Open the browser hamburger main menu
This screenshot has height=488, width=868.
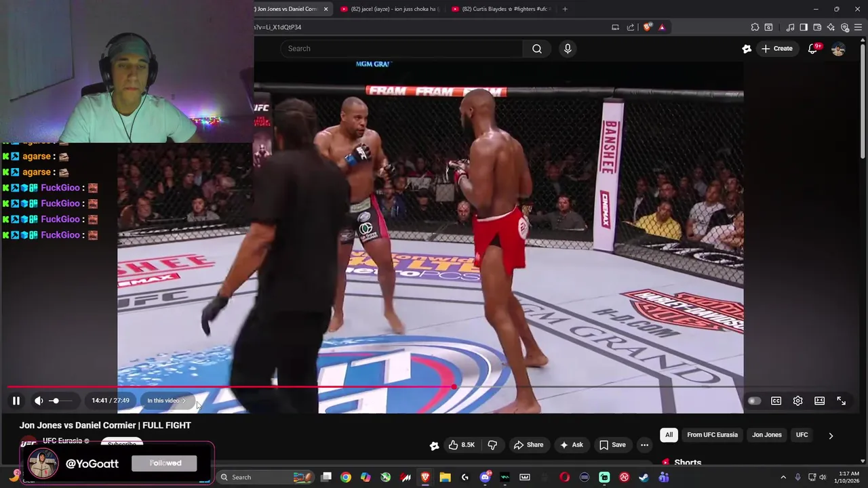tap(859, 27)
